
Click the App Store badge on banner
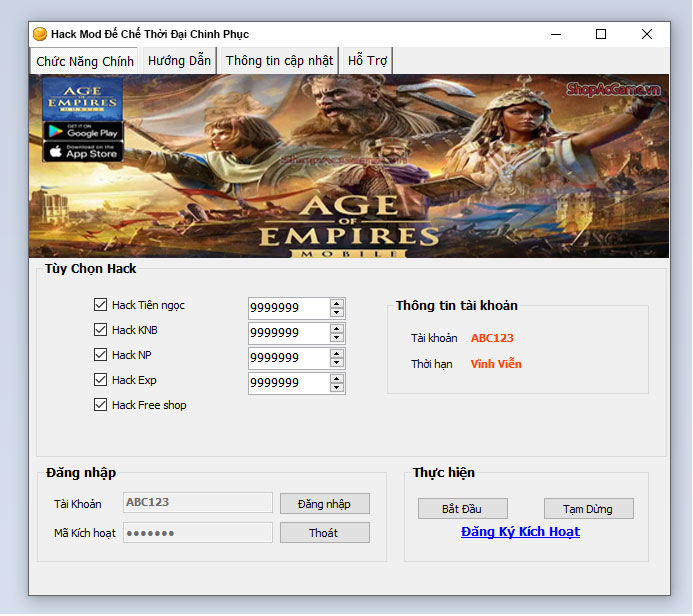click(83, 152)
